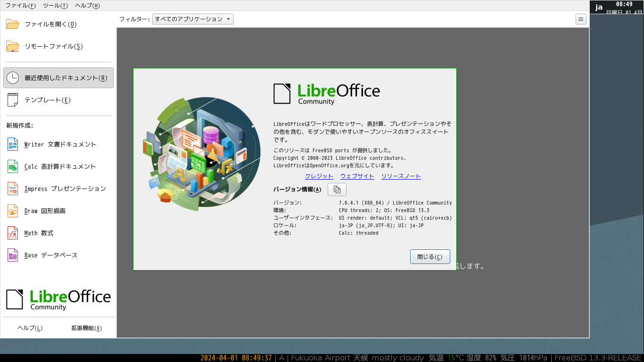Click the Remote Files folder icon
This screenshot has width=644, height=362.
coord(12,46)
